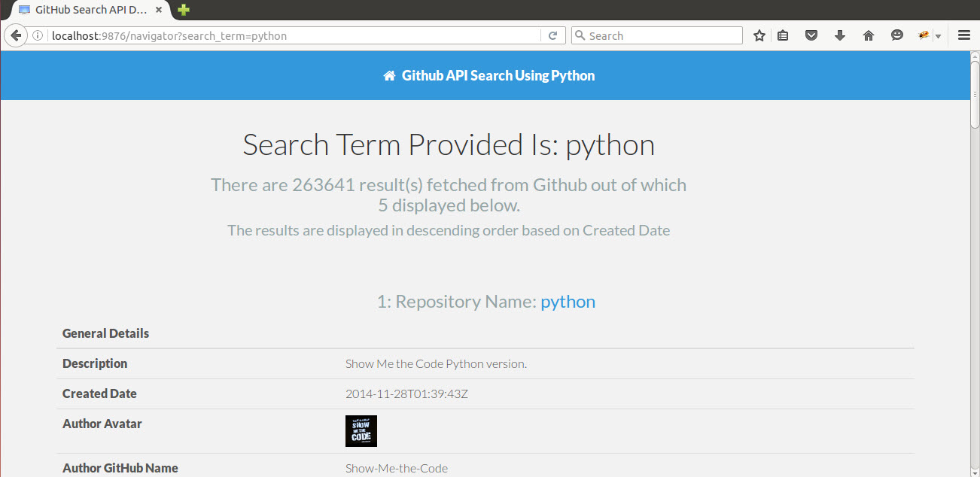Click the 'General Details' table header

coord(105,333)
